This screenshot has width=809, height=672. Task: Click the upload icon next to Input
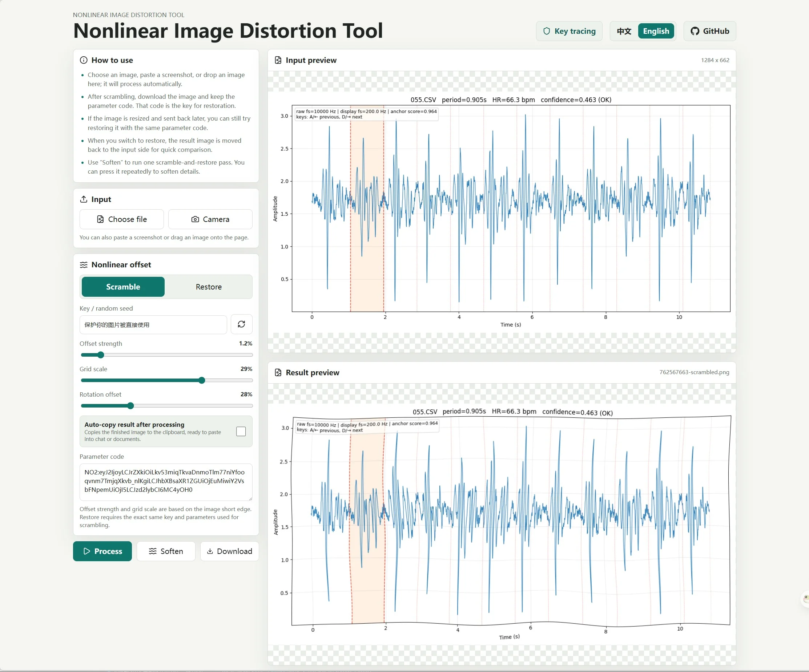tap(84, 199)
